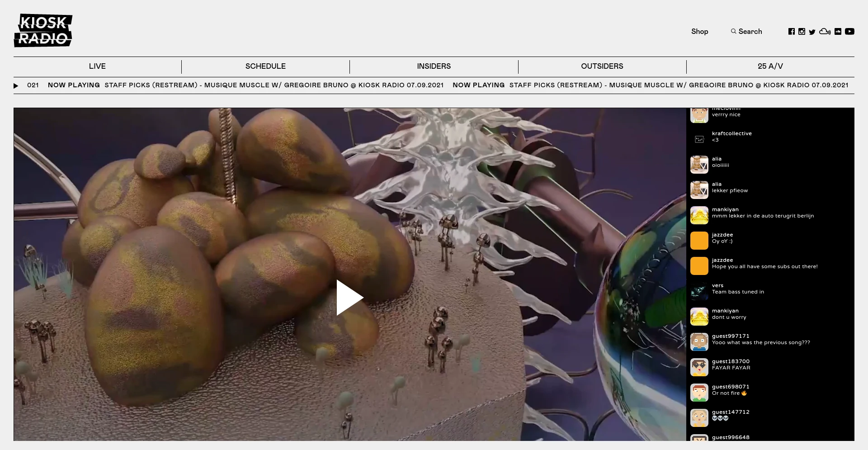Open the SCHEDULE tab
Viewport: 868px width, 450px height.
click(x=265, y=66)
